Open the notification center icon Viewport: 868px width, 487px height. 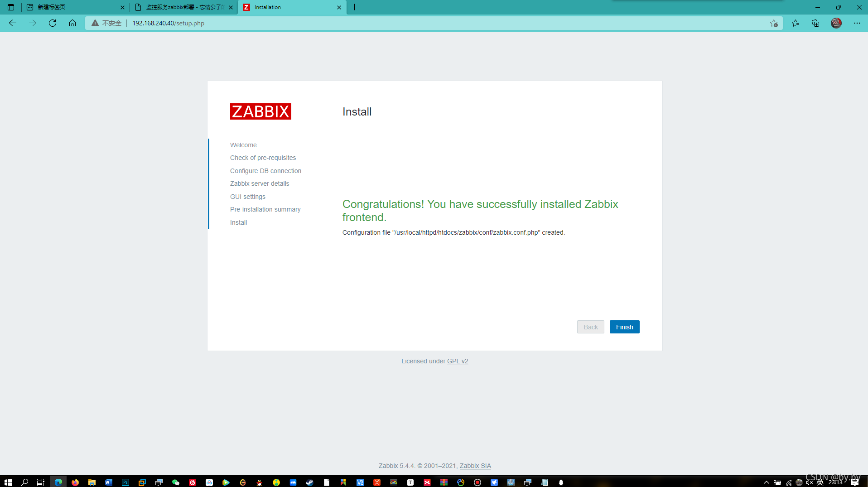coord(855,482)
